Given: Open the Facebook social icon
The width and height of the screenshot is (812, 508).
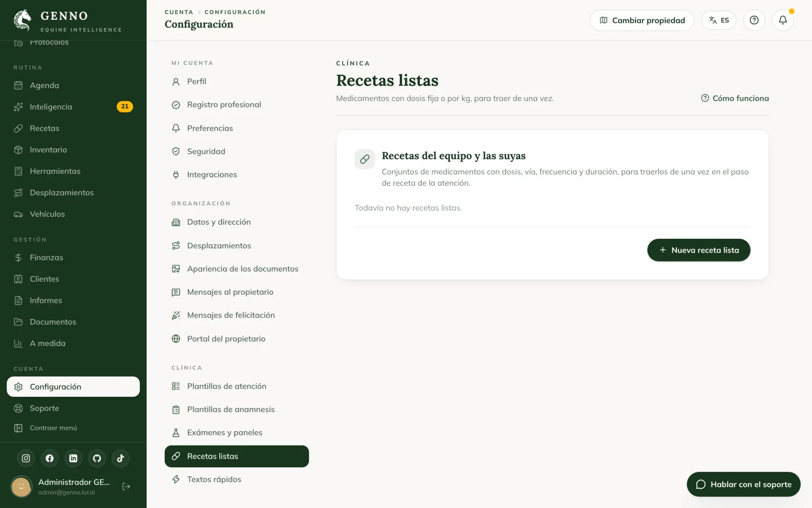Looking at the screenshot, I should (50, 458).
